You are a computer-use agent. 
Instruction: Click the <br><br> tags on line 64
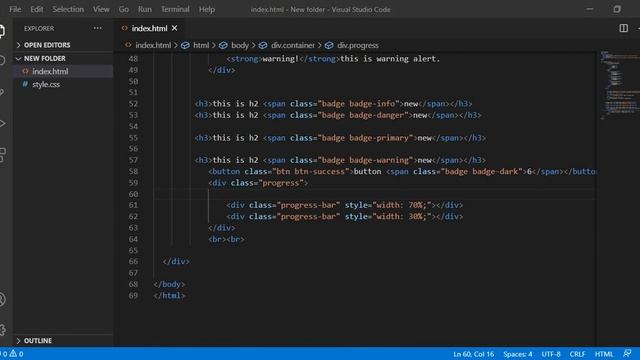227,239
